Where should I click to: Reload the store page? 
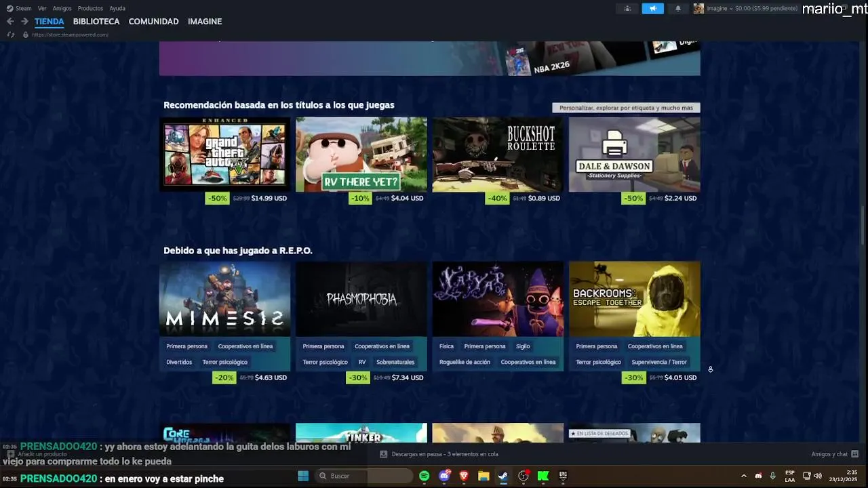(x=10, y=35)
